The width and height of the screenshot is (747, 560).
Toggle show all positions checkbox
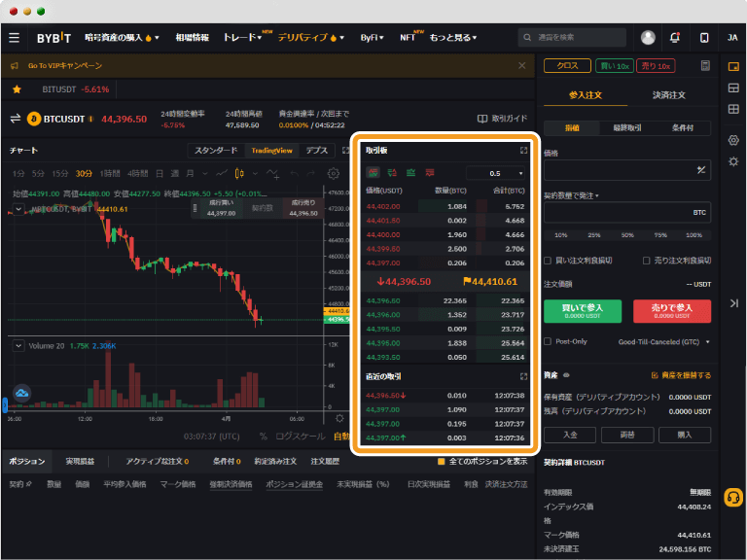442,462
